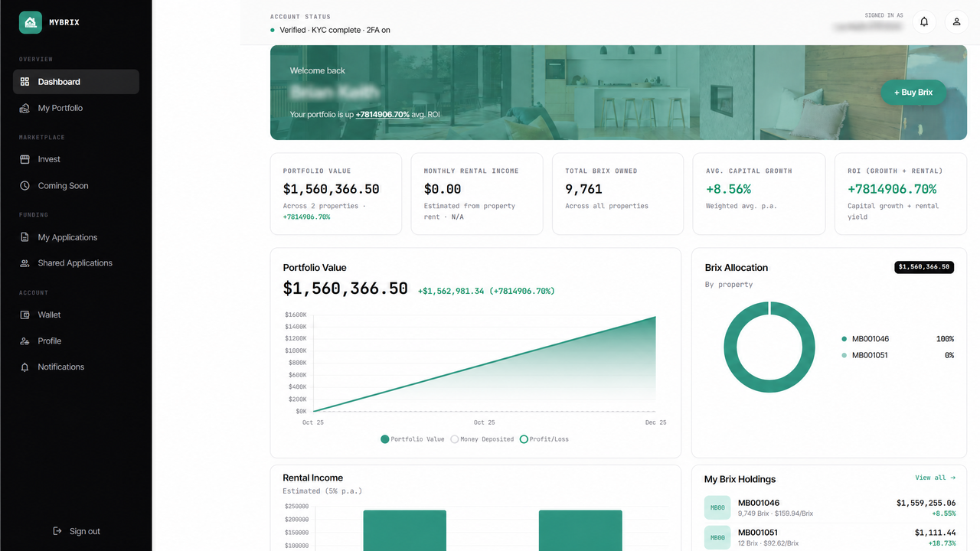Viewport: 980px width, 551px height.
Task: Open Shared Applications in the sidebar
Action: (76, 263)
